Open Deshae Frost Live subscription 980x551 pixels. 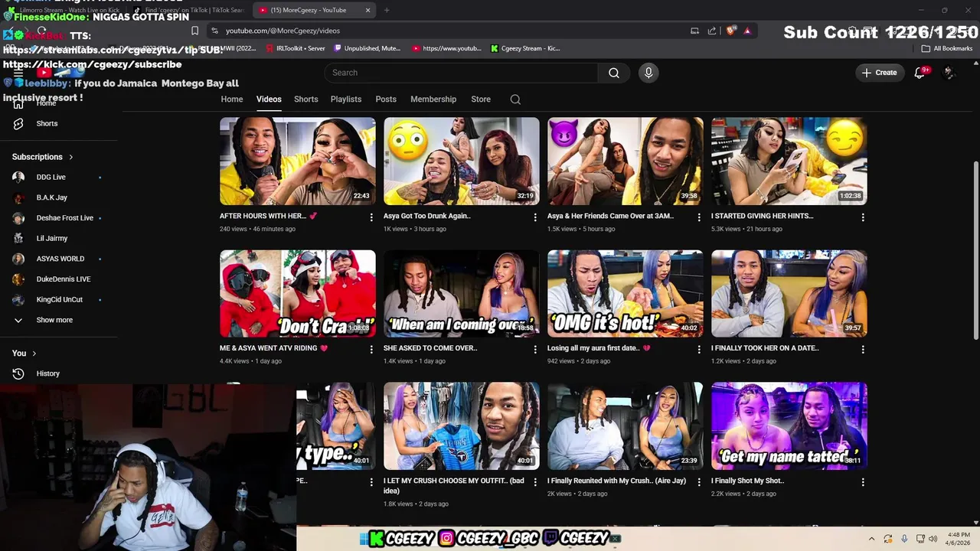pos(57,218)
